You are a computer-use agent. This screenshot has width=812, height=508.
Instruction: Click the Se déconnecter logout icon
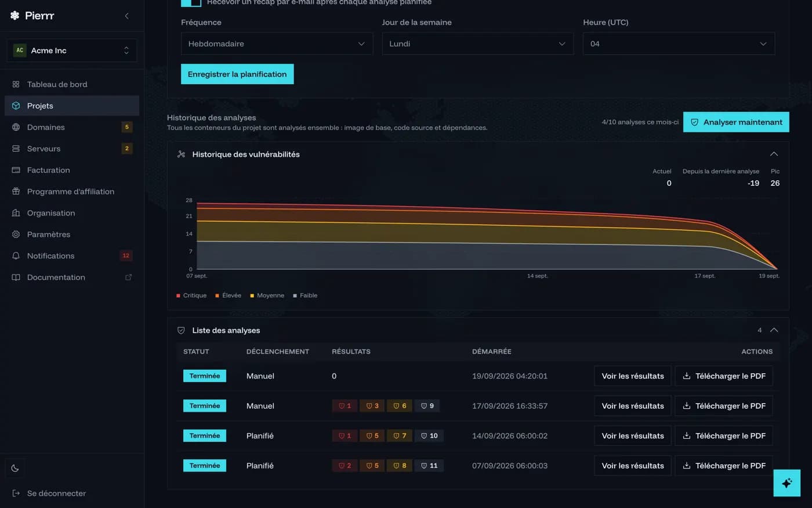(16, 493)
